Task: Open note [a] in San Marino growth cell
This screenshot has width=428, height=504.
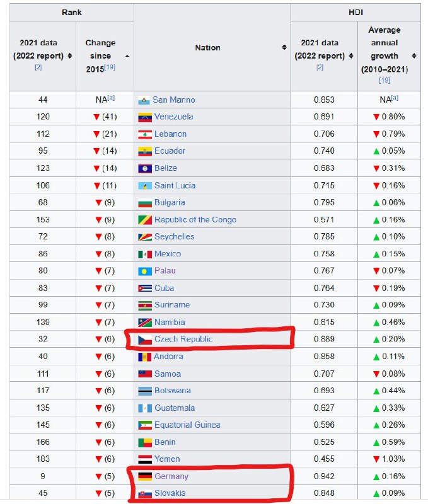Action: point(395,98)
